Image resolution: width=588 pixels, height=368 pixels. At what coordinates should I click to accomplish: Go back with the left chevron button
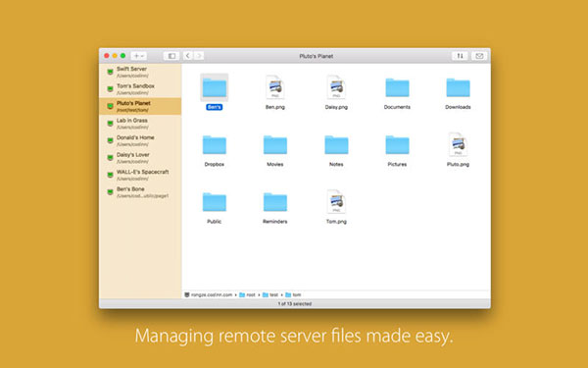(x=188, y=56)
